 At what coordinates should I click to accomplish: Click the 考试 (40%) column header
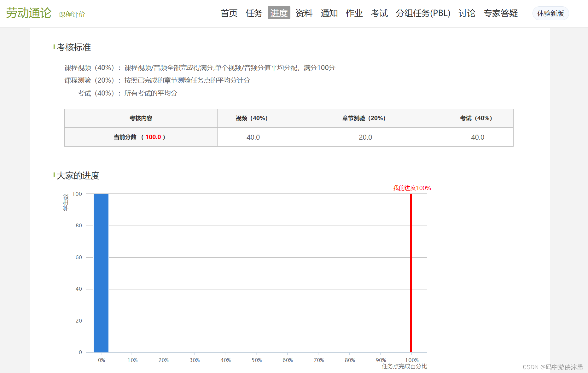(478, 118)
